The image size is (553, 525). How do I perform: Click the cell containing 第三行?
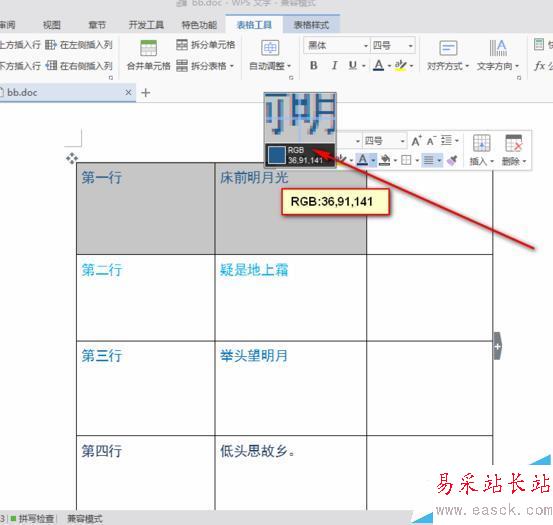point(146,388)
